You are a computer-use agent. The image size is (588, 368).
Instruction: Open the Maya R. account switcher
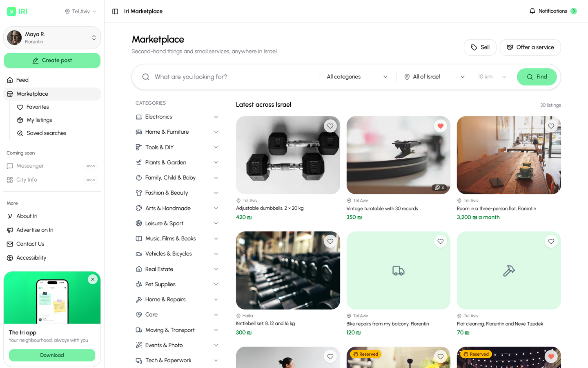click(52, 38)
